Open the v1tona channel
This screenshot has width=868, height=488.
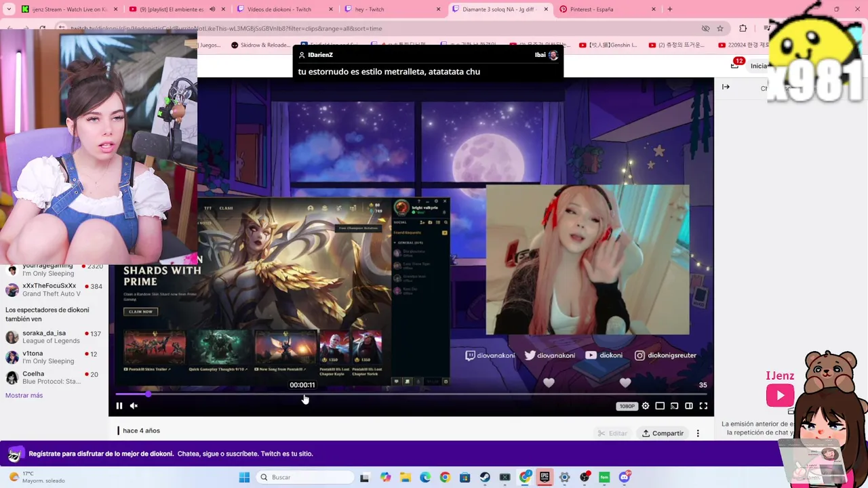pos(53,357)
